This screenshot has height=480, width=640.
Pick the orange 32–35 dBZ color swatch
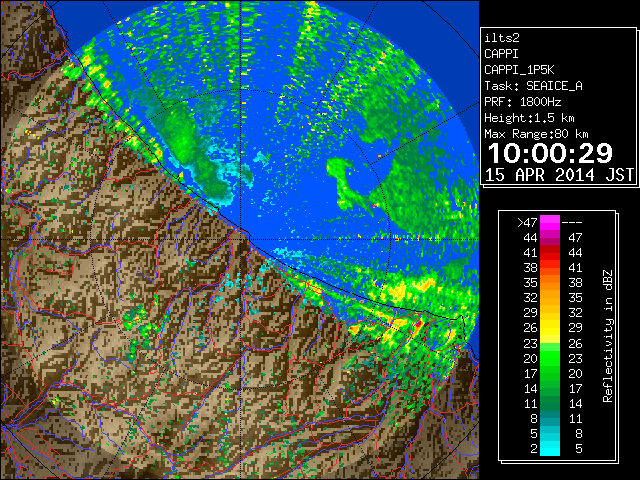coord(550,298)
